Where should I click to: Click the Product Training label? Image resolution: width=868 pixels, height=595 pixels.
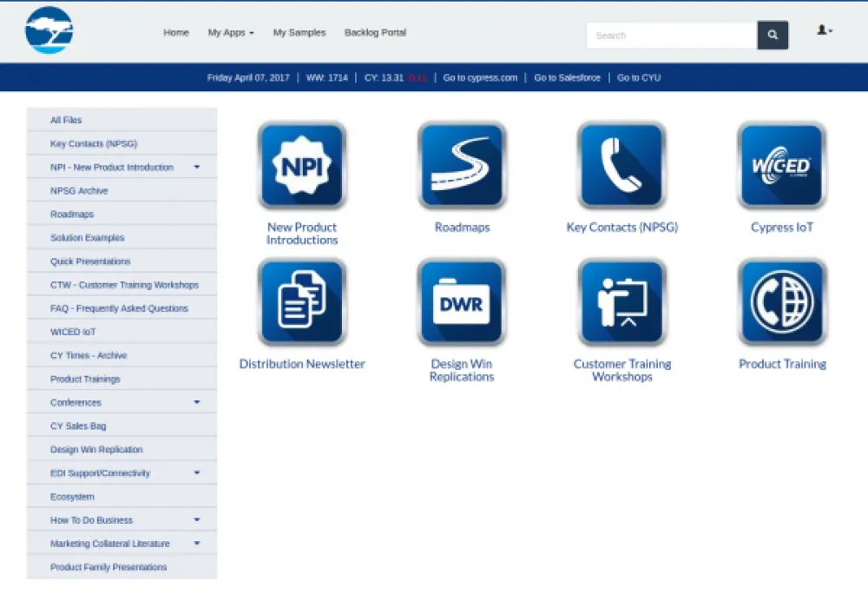[782, 364]
